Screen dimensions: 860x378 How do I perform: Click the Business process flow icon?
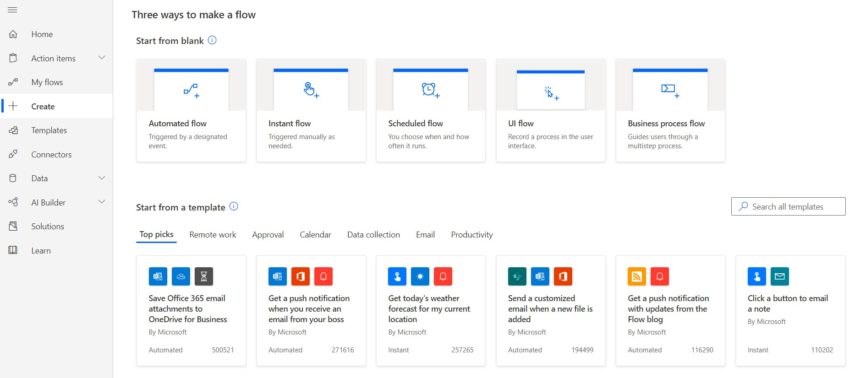coord(670,91)
